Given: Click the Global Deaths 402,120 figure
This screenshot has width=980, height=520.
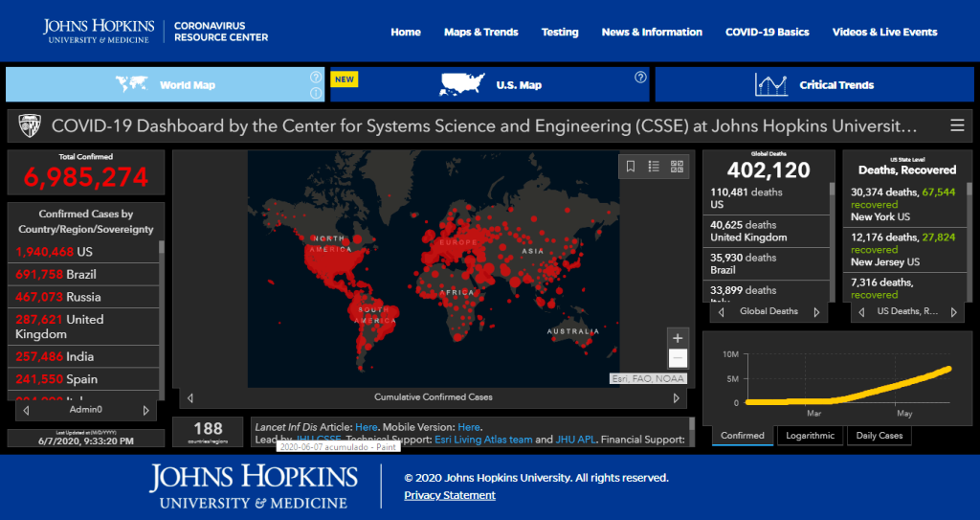Looking at the screenshot, I should [768, 170].
